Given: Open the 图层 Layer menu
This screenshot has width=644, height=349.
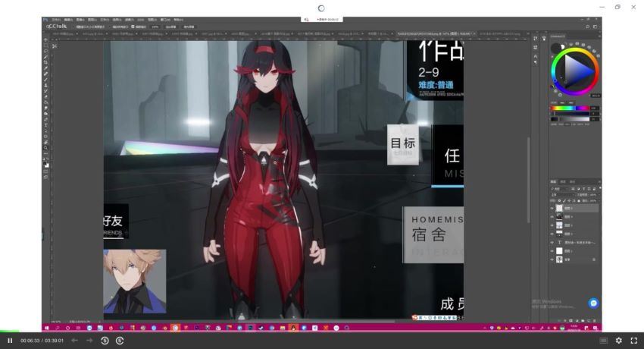Looking at the screenshot, I should click(92, 20).
